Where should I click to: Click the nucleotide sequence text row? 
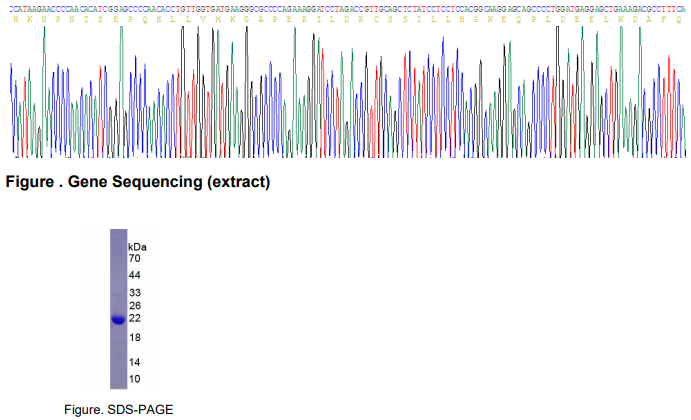tap(347, 9)
